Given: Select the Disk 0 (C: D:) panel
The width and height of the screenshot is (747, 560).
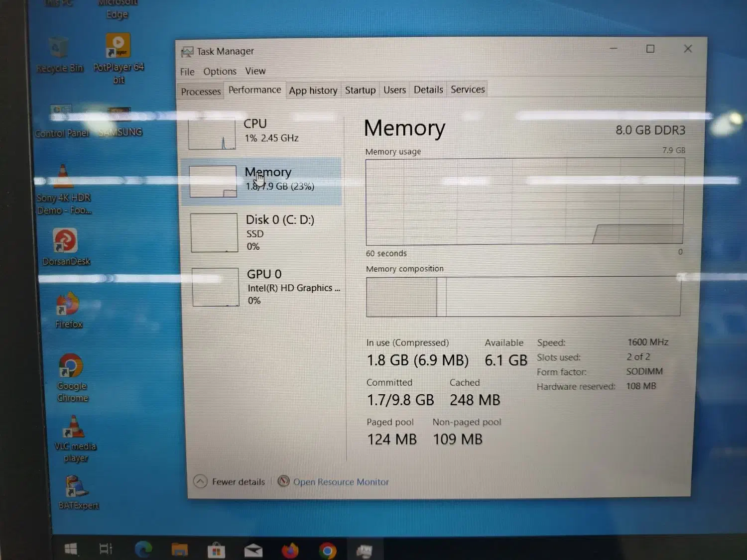Looking at the screenshot, I should click(264, 232).
